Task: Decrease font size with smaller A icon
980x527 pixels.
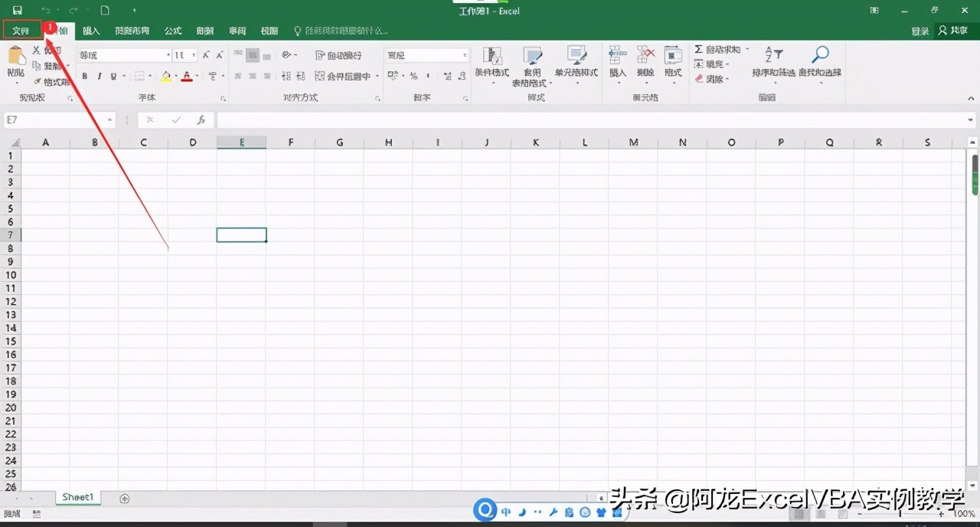Action: (x=219, y=55)
